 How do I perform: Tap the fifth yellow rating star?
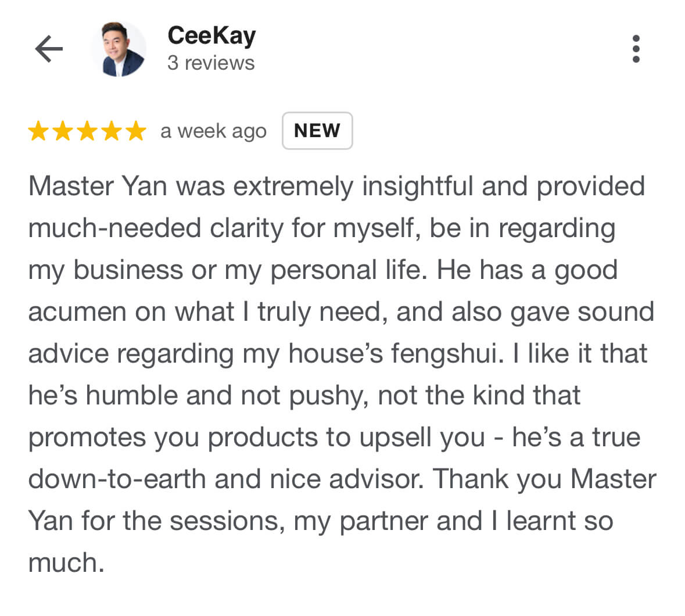137,131
